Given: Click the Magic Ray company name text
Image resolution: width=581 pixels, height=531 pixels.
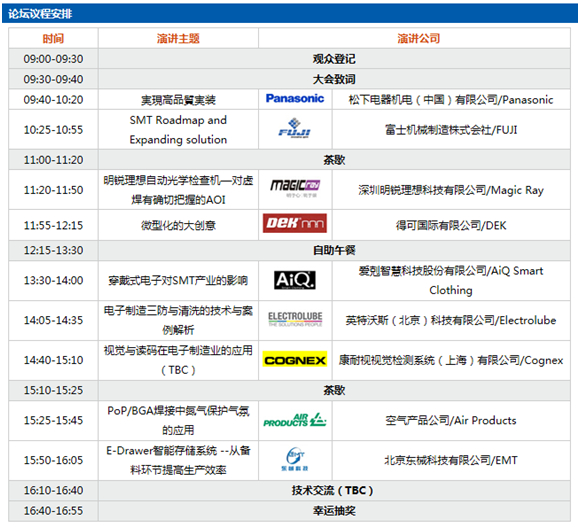Looking at the screenshot, I should 451,190.
